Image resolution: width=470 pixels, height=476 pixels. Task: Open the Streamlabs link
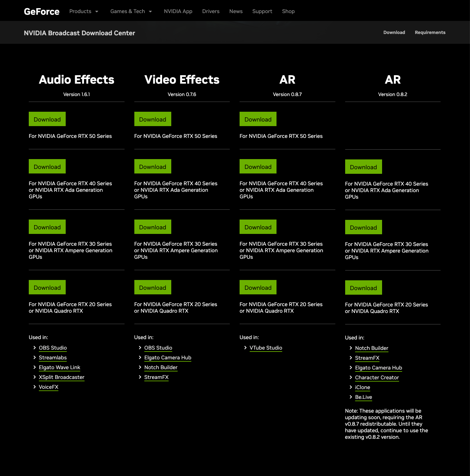[53, 357]
